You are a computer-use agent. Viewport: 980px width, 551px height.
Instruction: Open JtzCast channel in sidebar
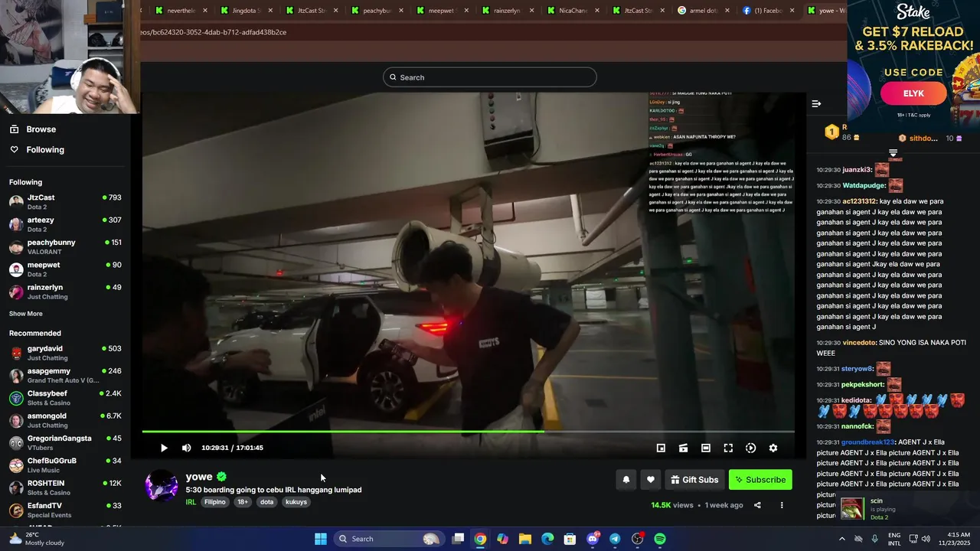[x=65, y=202]
